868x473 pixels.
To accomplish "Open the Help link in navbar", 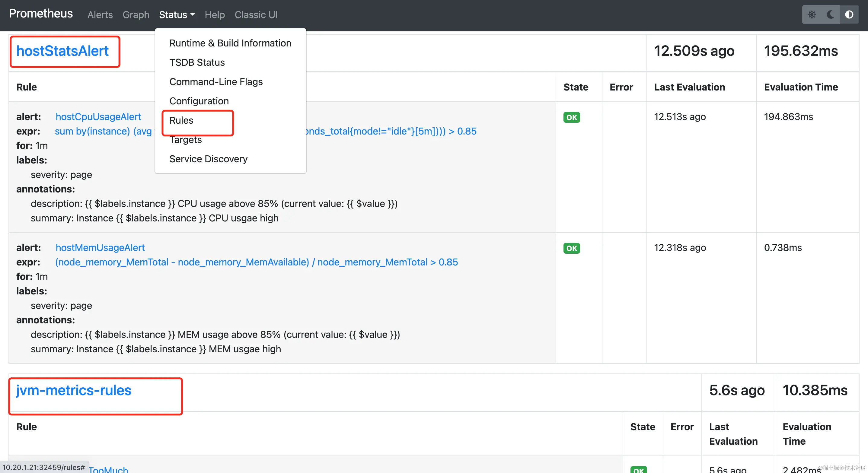I will click(215, 15).
